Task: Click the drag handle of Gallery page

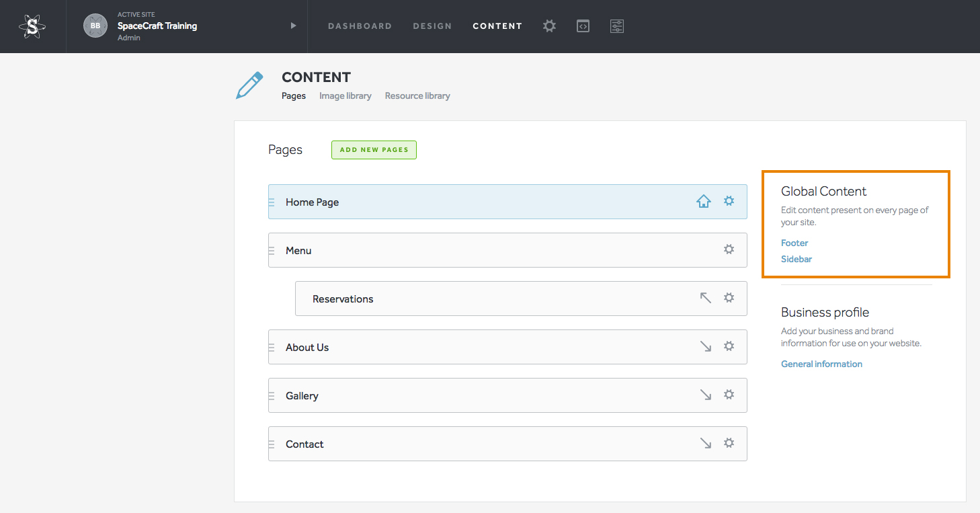Action: pyautogui.click(x=272, y=396)
